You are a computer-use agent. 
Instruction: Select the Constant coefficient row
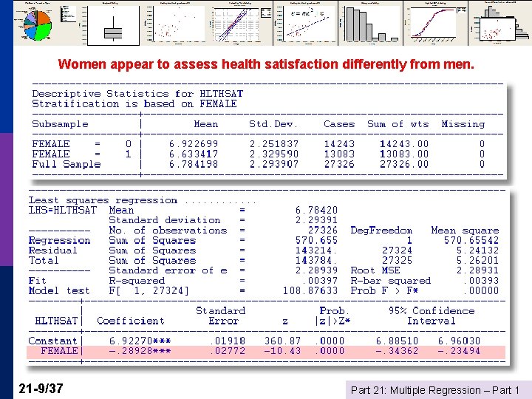point(254,341)
